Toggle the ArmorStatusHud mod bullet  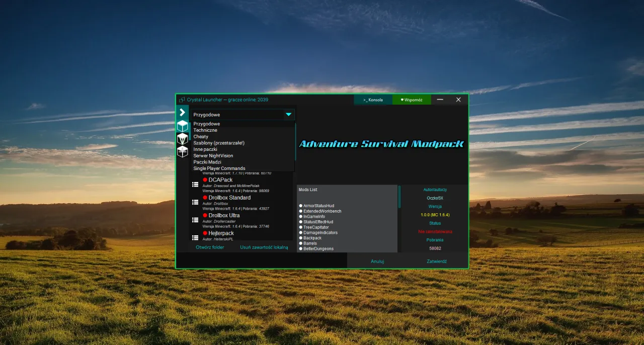(301, 205)
